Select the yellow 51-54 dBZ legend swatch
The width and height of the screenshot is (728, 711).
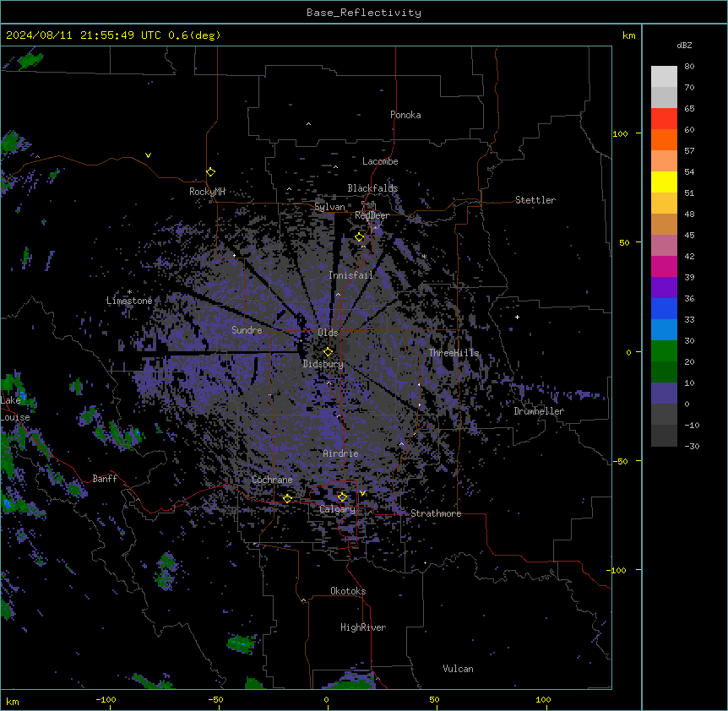[664, 182]
